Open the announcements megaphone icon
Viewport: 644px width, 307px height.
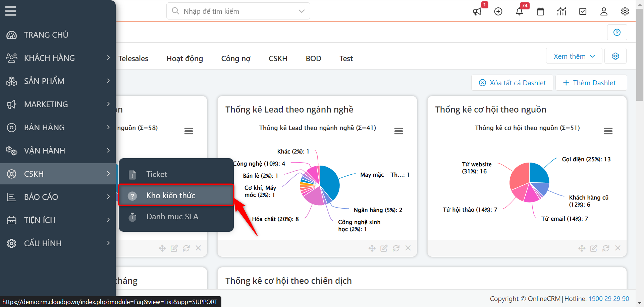click(x=477, y=12)
